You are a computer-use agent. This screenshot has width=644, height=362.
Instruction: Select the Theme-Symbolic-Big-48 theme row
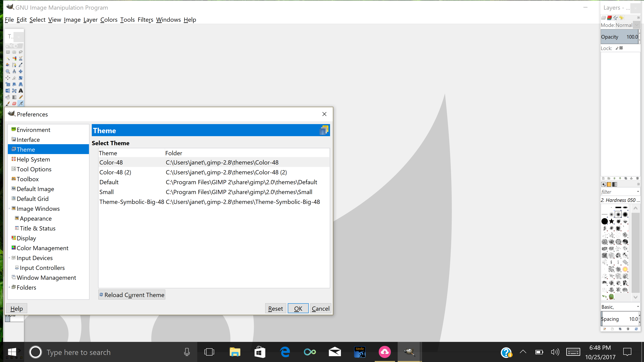pyautogui.click(x=214, y=202)
